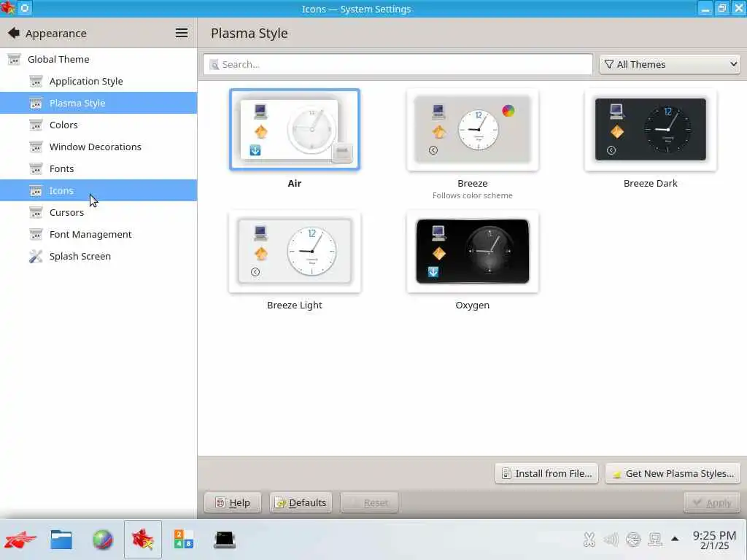Launch the web browser globe icon
The height and width of the screenshot is (560, 747).
click(x=102, y=540)
